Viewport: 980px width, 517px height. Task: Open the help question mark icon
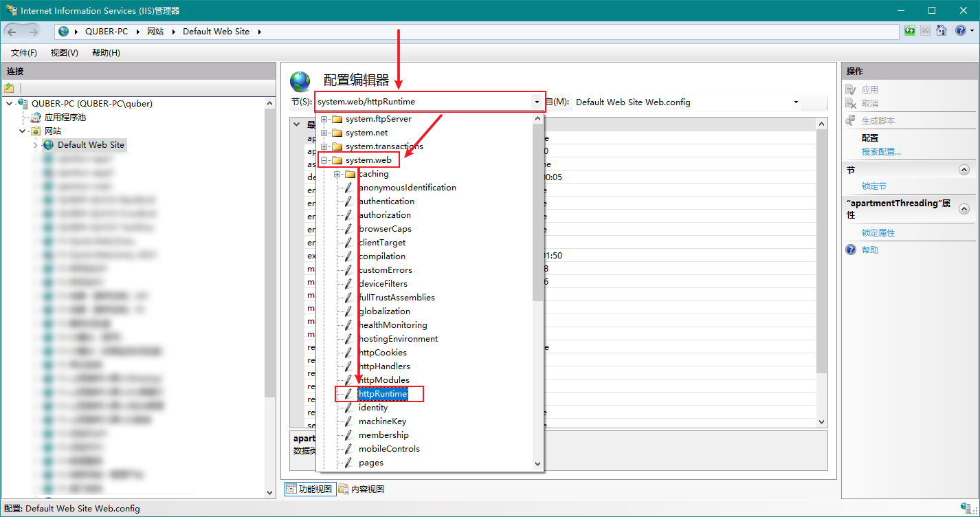pyautogui.click(x=960, y=30)
